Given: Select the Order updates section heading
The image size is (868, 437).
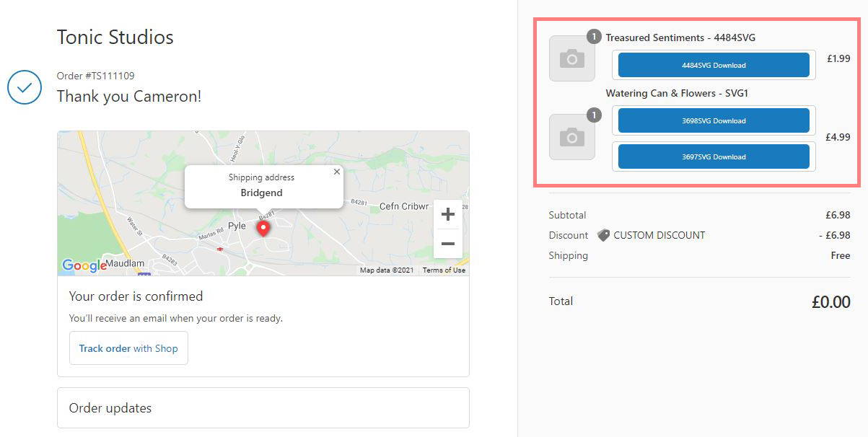Looking at the screenshot, I should click(110, 408).
